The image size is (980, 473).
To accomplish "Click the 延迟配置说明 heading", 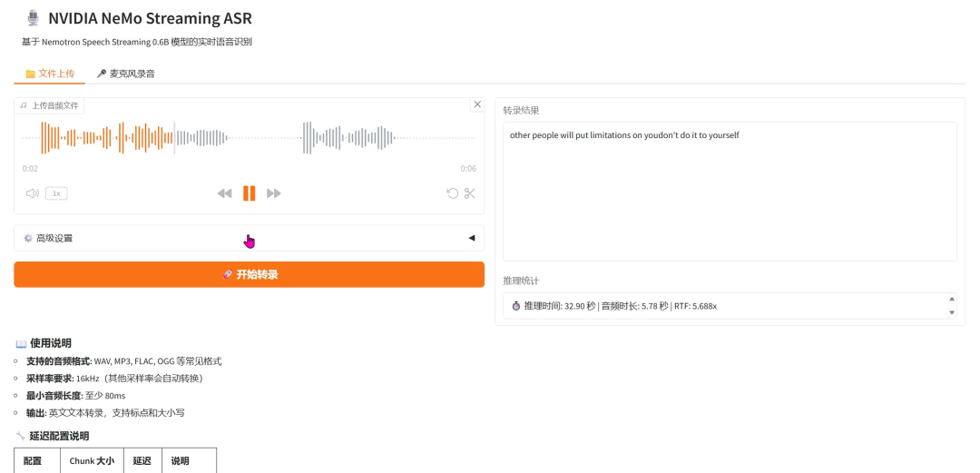I will click(x=59, y=436).
